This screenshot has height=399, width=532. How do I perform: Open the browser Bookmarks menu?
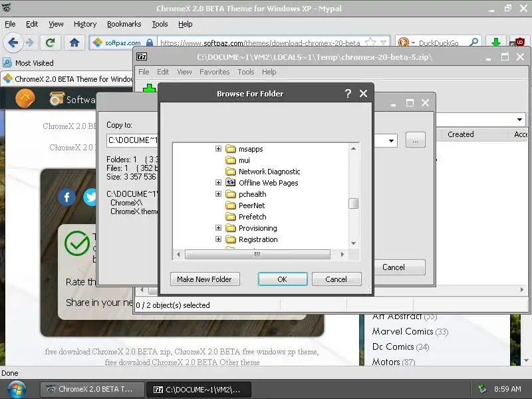point(124,24)
